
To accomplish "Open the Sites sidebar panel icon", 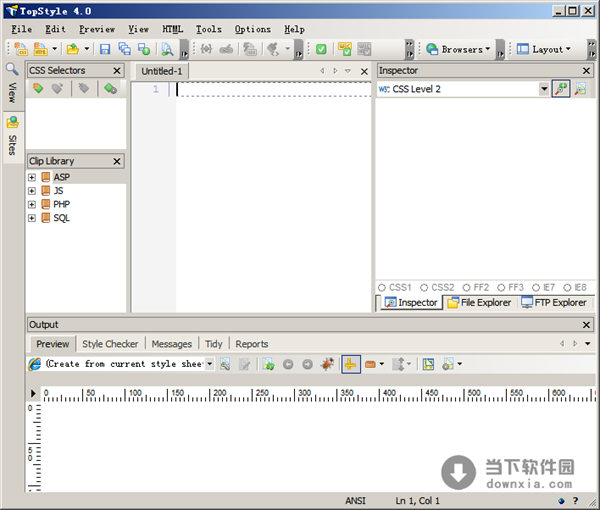I will (x=12, y=122).
